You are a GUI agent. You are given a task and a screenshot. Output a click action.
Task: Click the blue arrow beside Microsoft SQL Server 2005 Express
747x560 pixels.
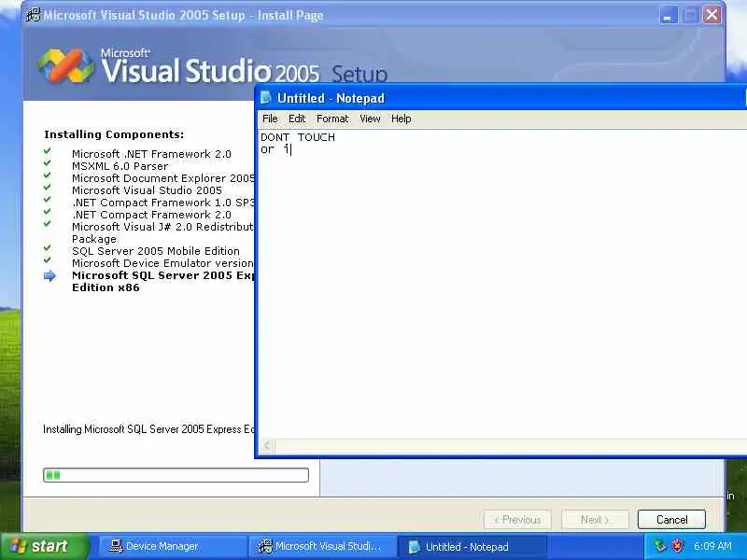[x=49, y=275]
